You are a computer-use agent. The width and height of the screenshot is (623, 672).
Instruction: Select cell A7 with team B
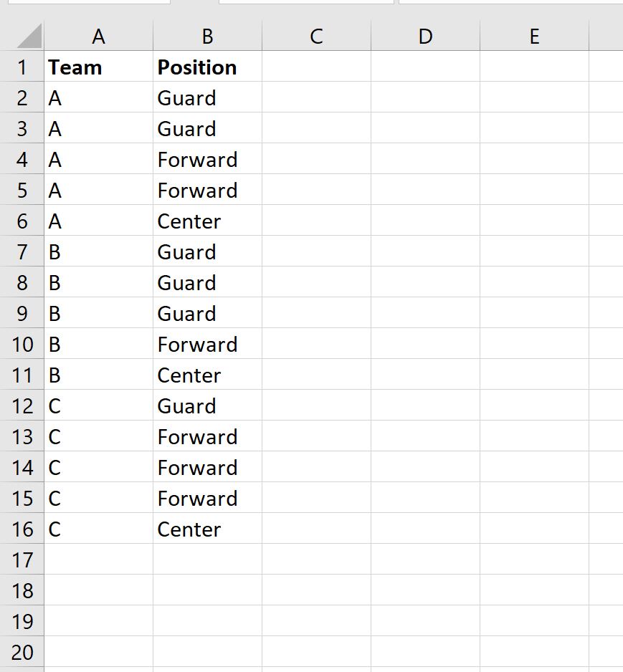(x=99, y=251)
